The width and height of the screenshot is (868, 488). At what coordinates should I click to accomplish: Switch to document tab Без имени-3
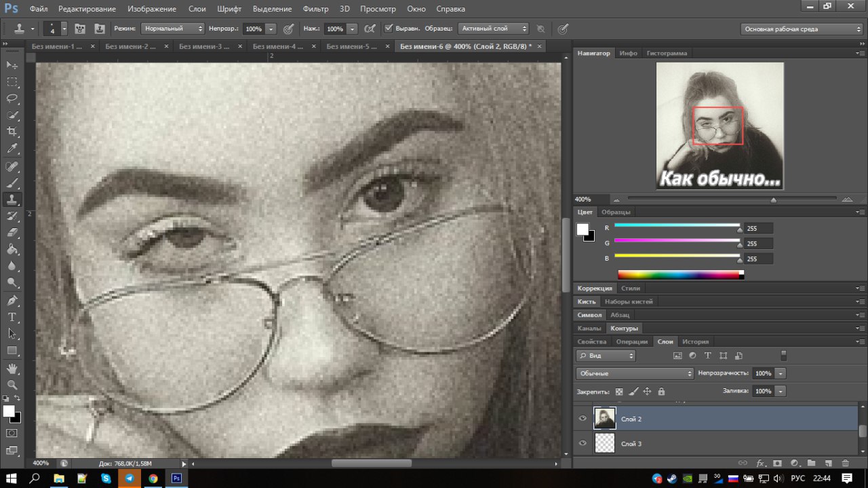click(x=203, y=46)
